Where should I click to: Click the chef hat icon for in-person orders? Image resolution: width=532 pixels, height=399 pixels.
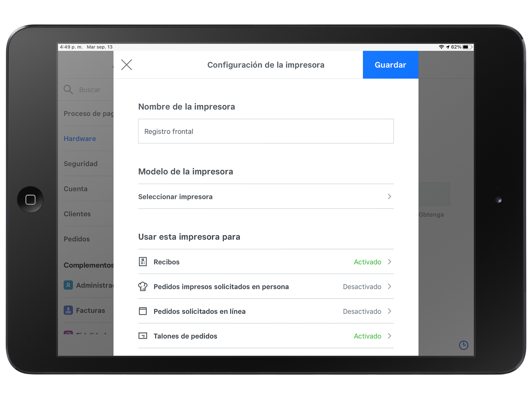tap(143, 287)
